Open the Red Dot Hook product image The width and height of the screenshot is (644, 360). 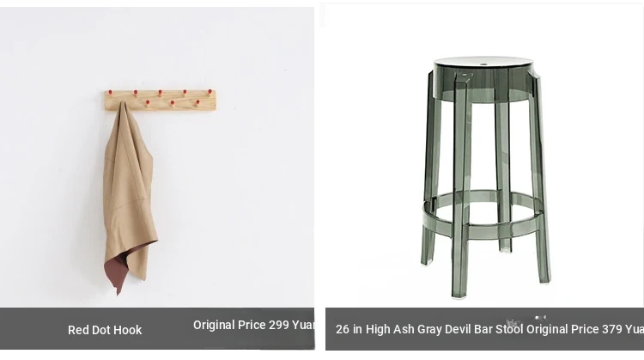coord(157,156)
